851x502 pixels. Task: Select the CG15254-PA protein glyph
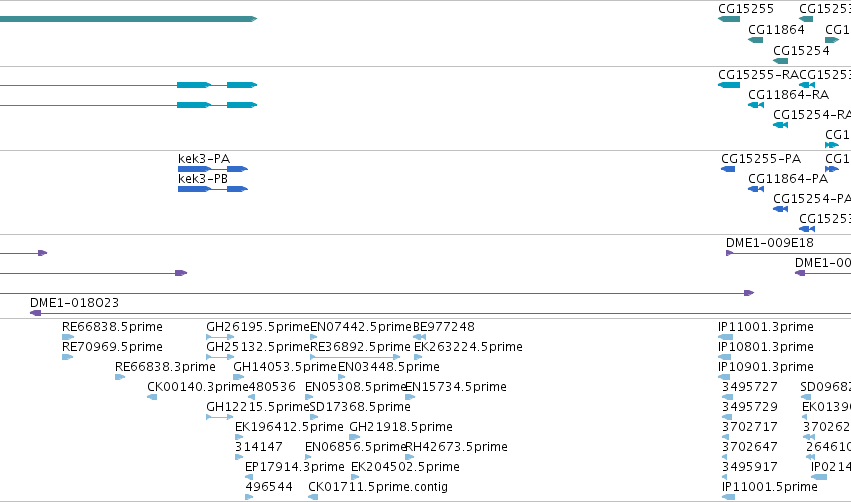click(780, 209)
